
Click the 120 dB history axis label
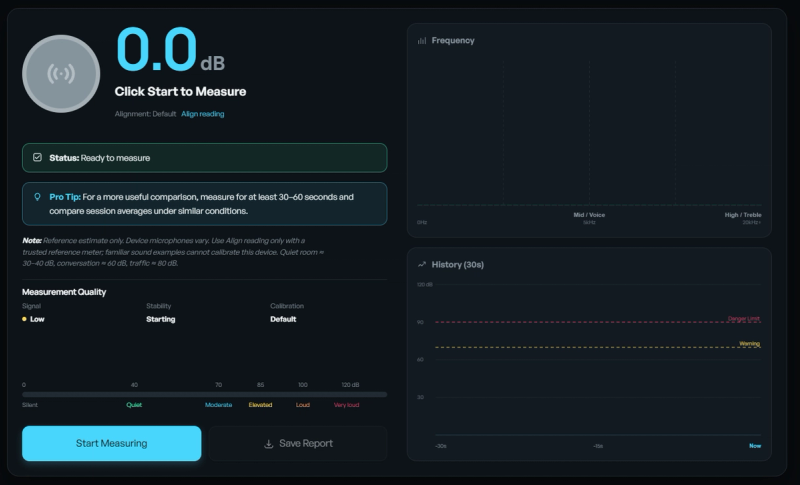coord(424,285)
